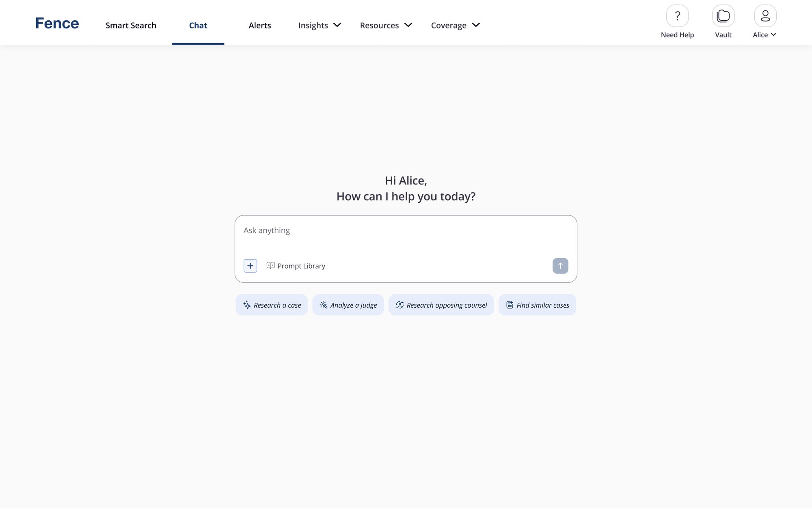Open the Need Help question mark icon

(x=677, y=16)
